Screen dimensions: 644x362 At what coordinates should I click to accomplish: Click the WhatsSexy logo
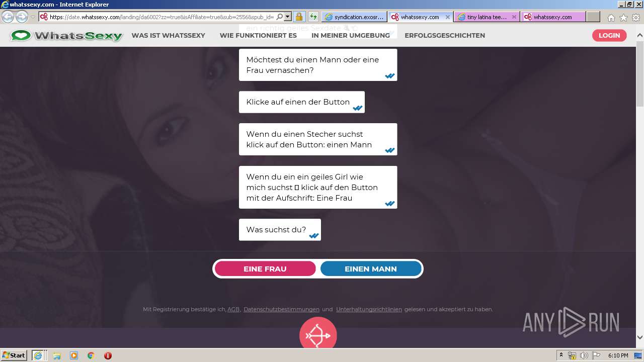(x=67, y=36)
